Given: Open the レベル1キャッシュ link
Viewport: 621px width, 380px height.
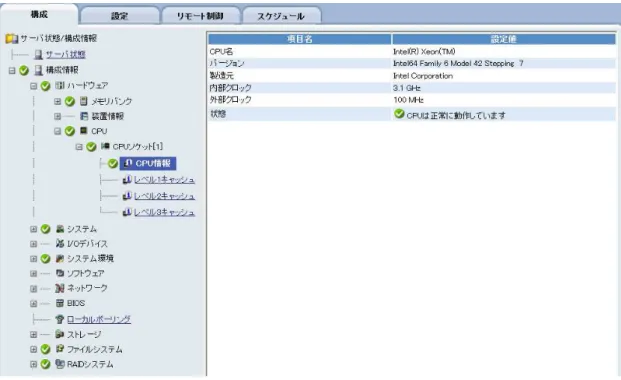Looking at the screenshot, I should click(164, 179).
